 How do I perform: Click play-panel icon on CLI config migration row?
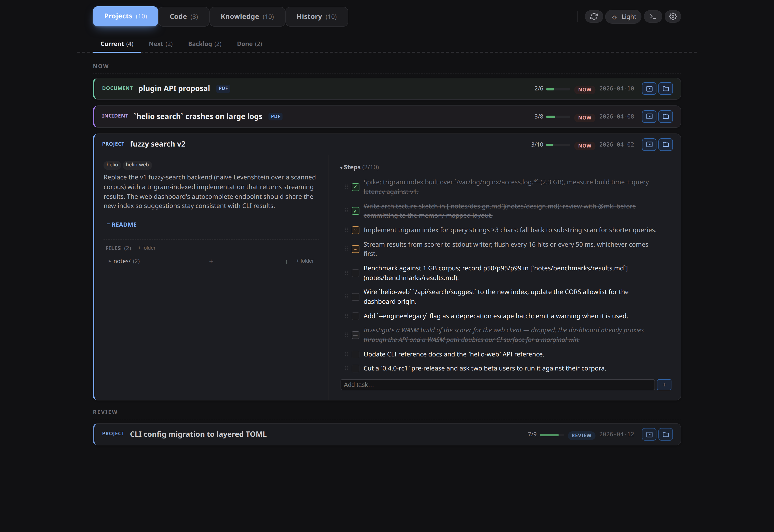point(649,434)
